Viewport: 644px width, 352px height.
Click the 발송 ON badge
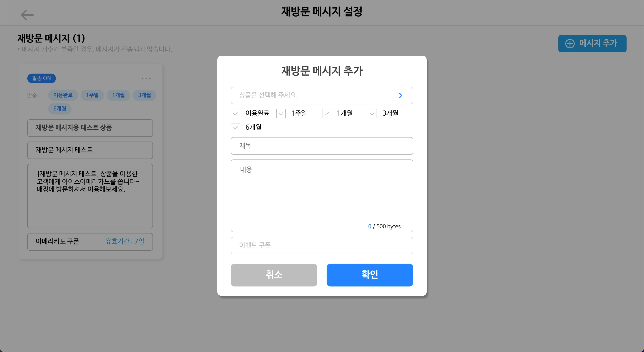(42, 78)
